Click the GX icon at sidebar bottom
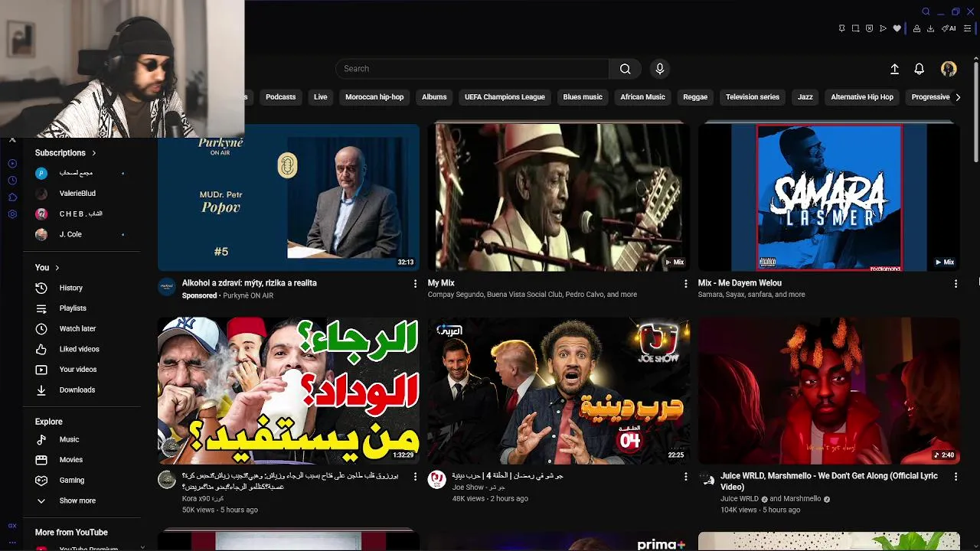This screenshot has height=551, width=980. (x=12, y=526)
